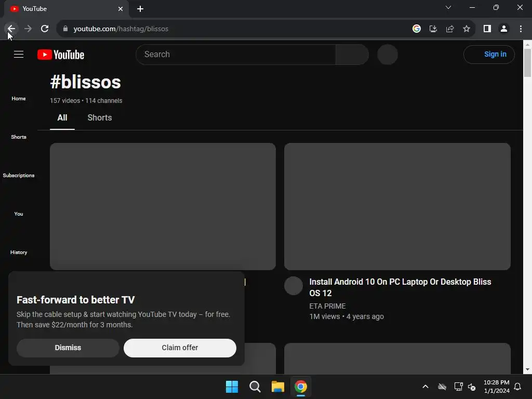View site info via the padlock icon

point(65,29)
